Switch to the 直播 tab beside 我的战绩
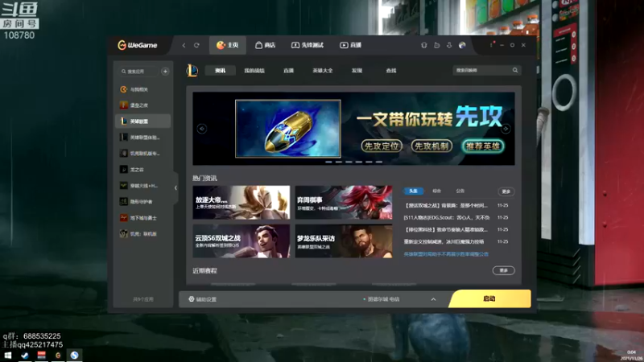Viewport: 644px width, 362px height. pos(288,71)
